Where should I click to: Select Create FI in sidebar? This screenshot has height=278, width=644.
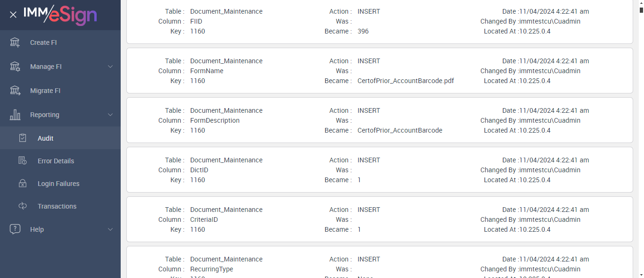pyautogui.click(x=43, y=42)
